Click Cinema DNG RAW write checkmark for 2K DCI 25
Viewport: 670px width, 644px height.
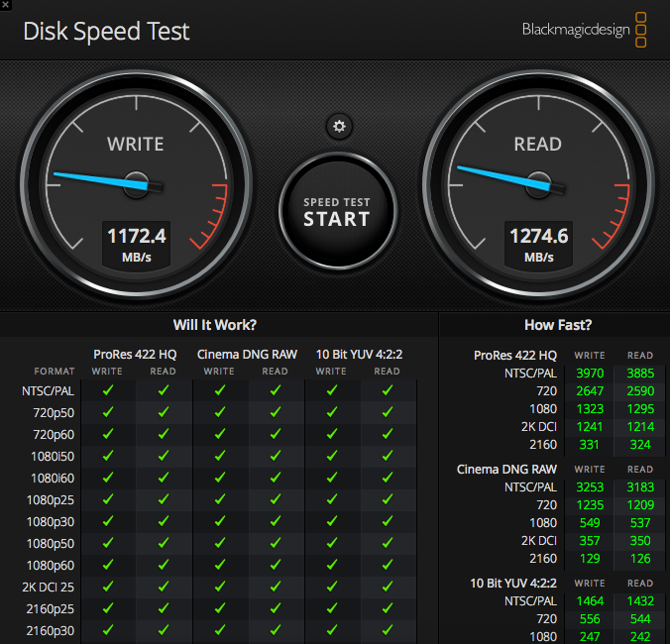[x=220, y=587]
